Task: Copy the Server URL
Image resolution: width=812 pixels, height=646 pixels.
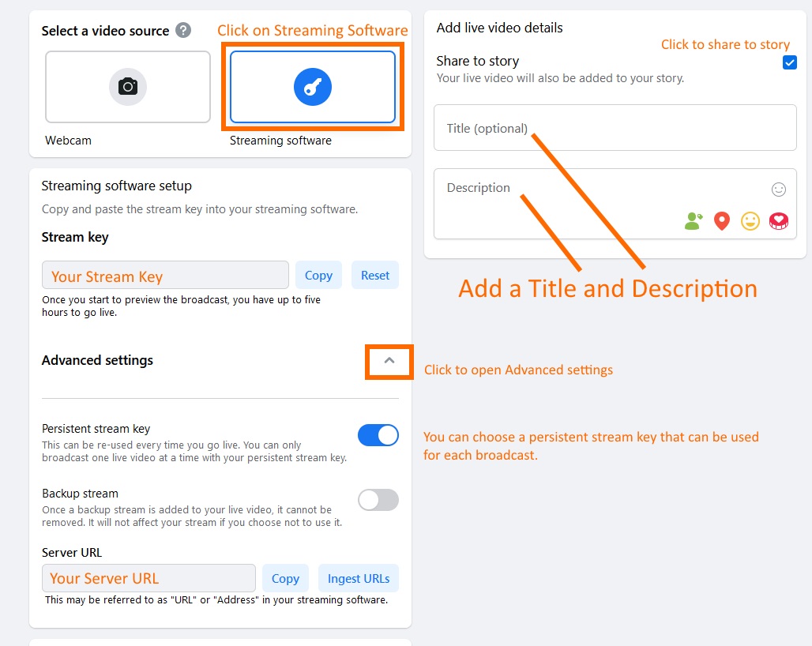Action: 285,578
